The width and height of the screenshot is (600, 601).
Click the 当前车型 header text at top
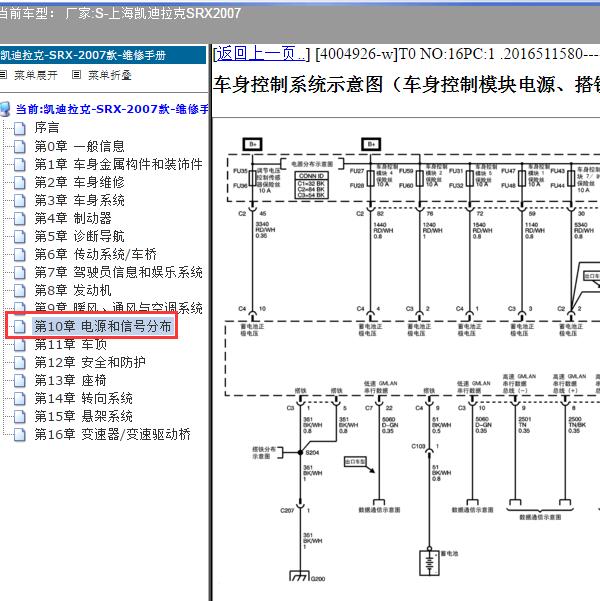click(119, 13)
